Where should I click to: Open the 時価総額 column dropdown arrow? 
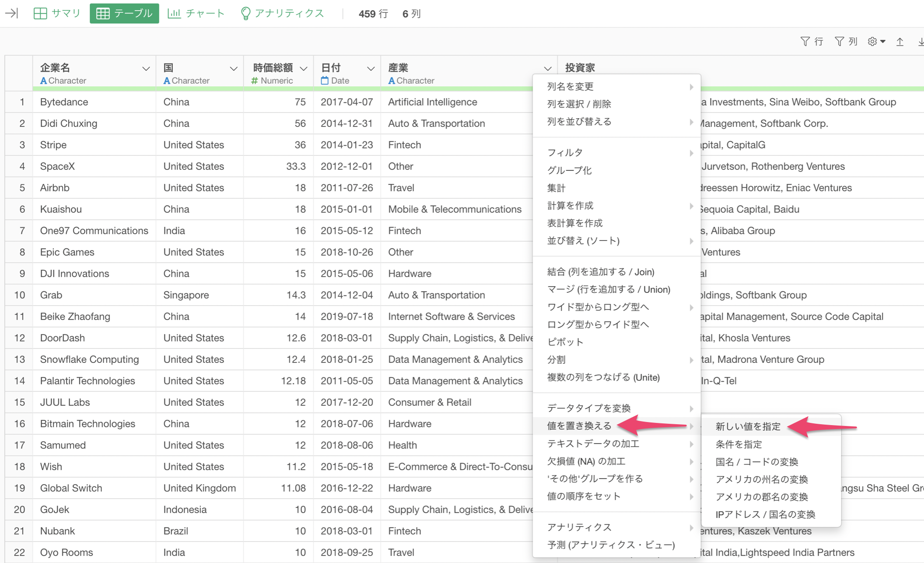[x=303, y=69]
